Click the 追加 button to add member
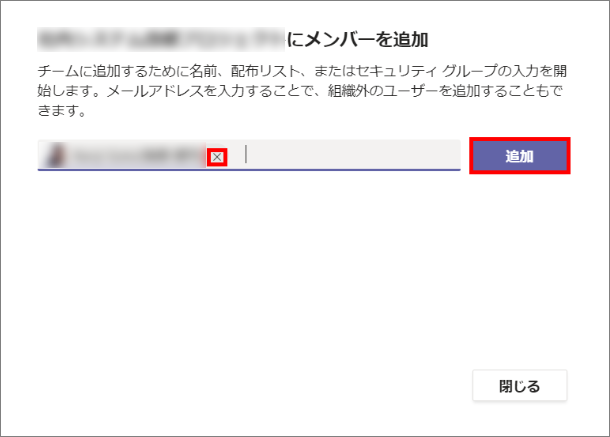 pyautogui.click(x=519, y=156)
